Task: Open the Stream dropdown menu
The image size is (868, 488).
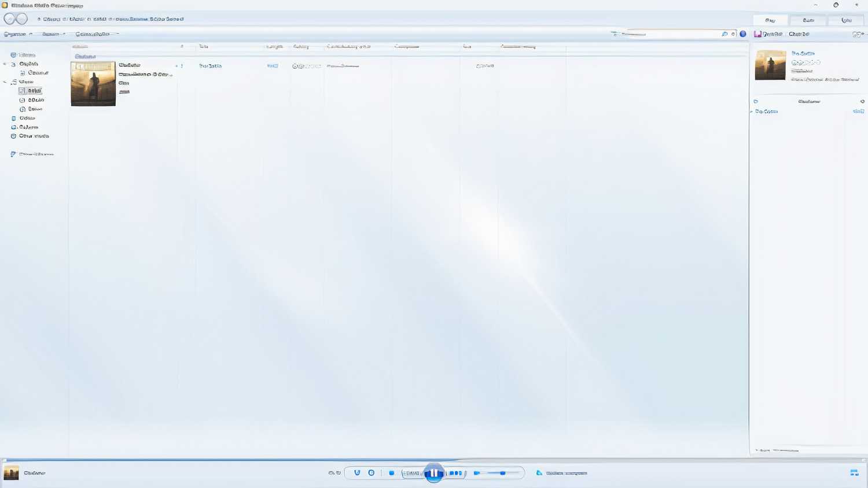Action: (53, 34)
